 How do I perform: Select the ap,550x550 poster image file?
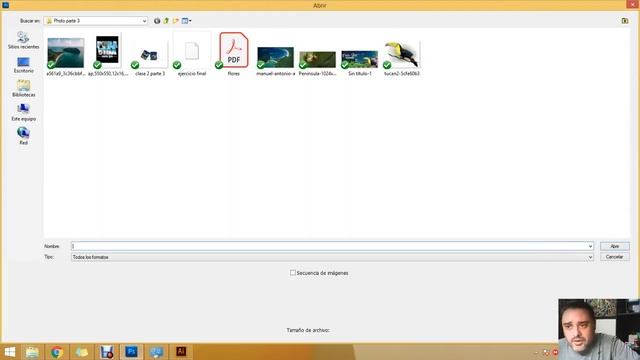[x=107, y=50]
